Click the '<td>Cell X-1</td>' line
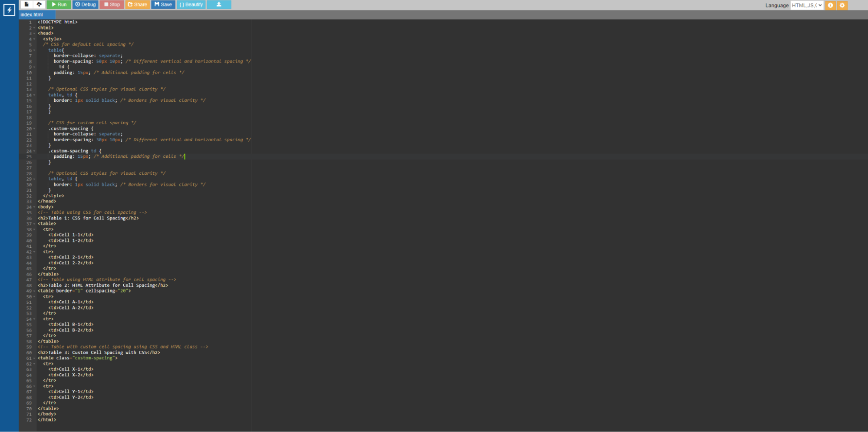This screenshot has width=868, height=432. (x=71, y=369)
